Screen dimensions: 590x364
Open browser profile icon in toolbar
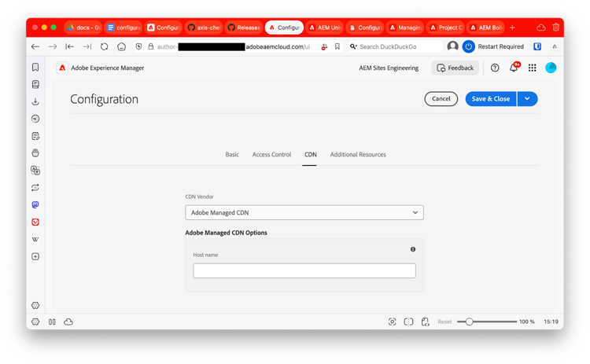[452, 46]
